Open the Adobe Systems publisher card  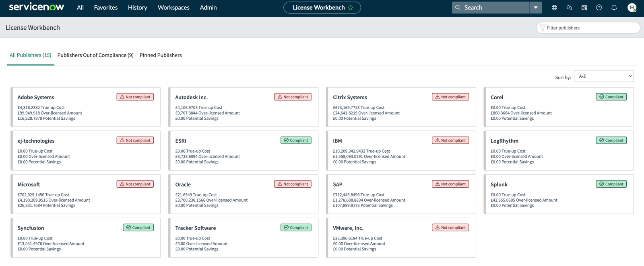86,107
